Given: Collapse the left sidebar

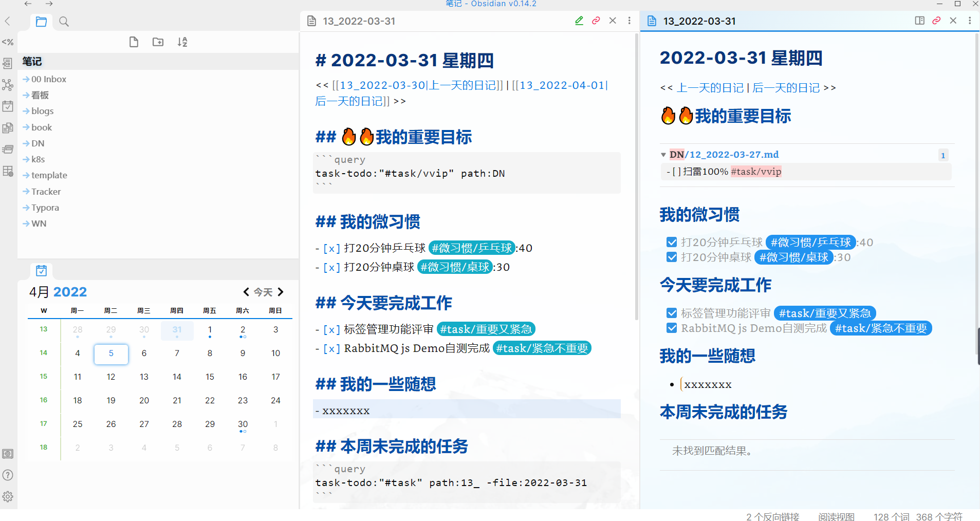Looking at the screenshot, I should coord(7,21).
